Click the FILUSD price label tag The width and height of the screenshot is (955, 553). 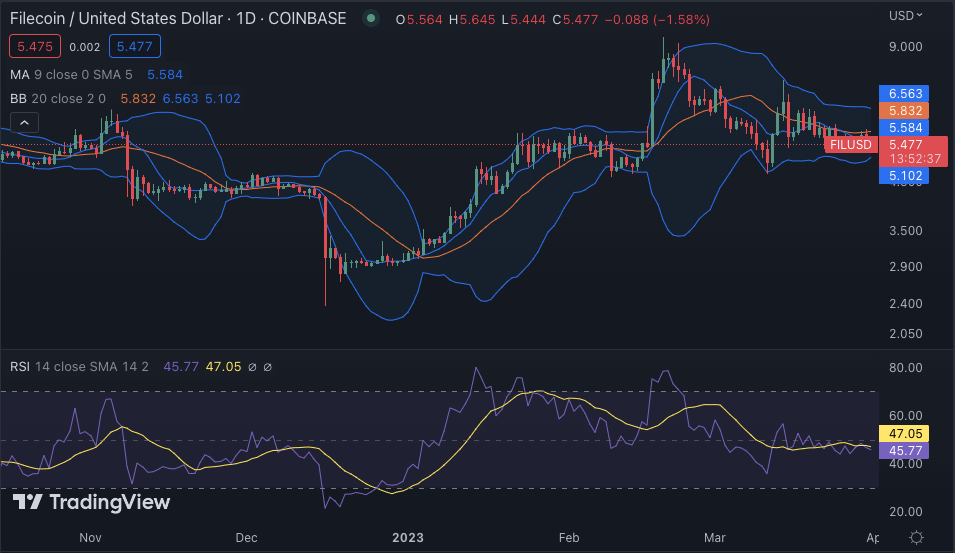click(x=851, y=145)
